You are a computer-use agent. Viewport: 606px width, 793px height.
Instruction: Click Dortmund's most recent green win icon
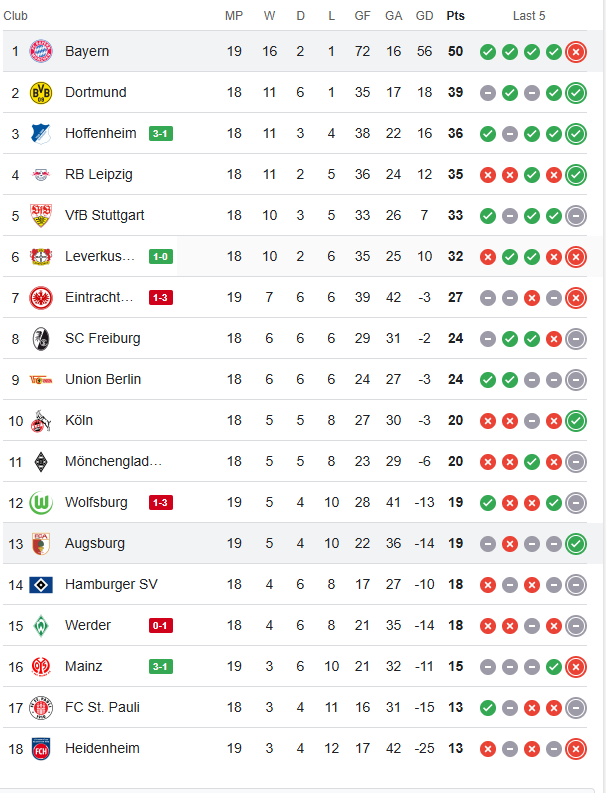coord(575,93)
